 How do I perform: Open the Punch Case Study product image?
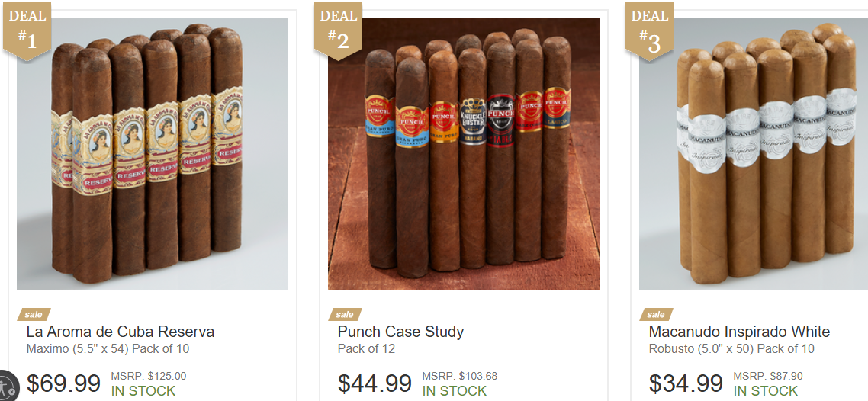point(463,154)
